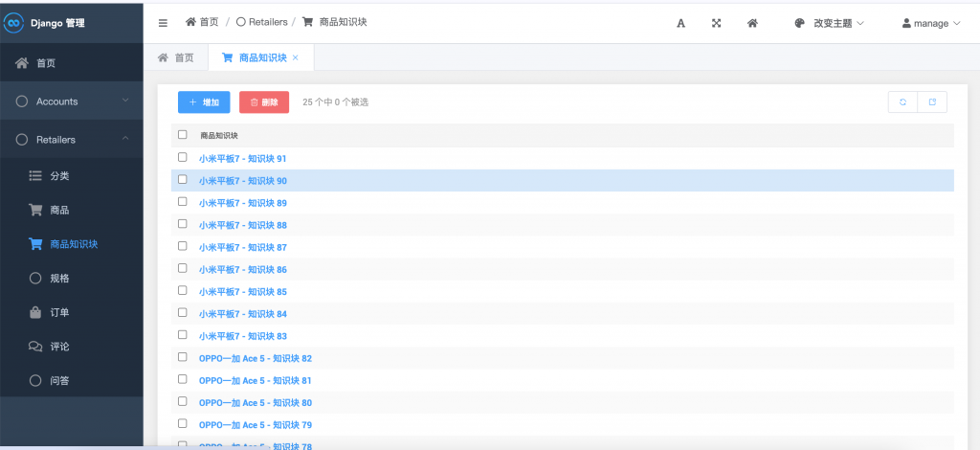
Task: Check the box for OPPO一加 Ace 5 知识块 82
Action: (x=183, y=357)
